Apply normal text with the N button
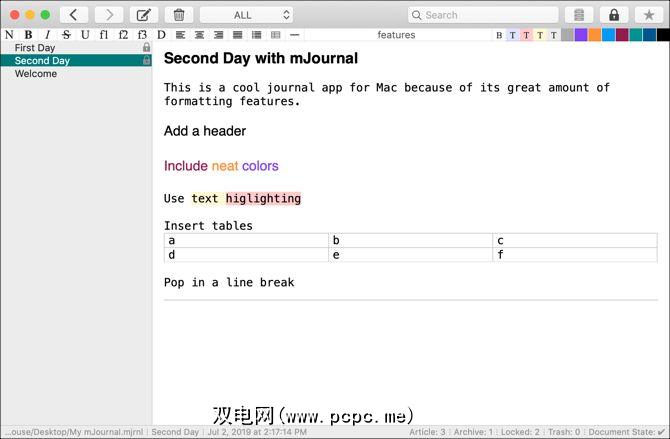The height and width of the screenshot is (439, 670). pyautogui.click(x=9, y=35)
